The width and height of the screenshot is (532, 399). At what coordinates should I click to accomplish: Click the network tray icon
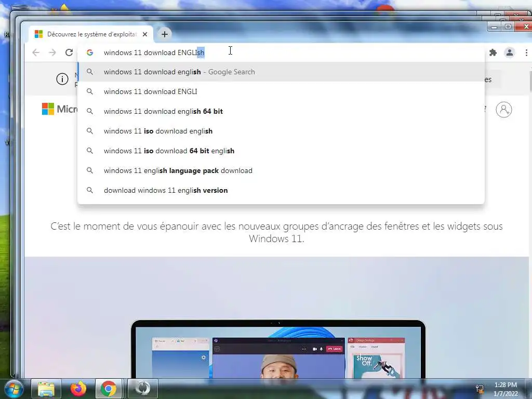point(480,389)
